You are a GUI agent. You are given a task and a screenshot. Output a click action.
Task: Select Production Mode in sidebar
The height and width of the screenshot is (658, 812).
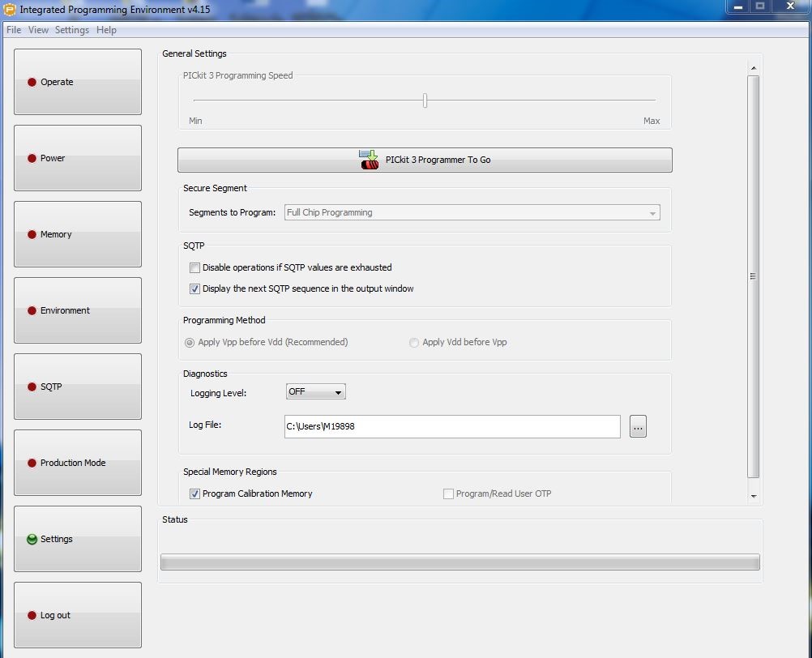coord(78,463)
